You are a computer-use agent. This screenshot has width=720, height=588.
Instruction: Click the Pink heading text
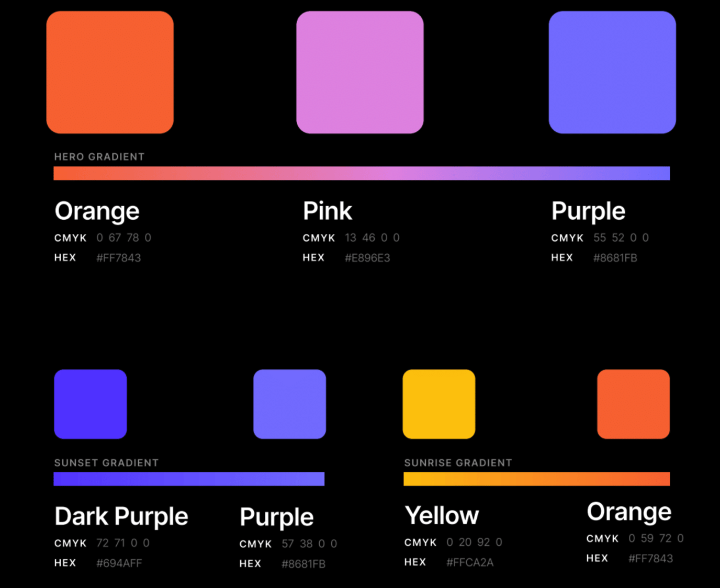pos(328,211)
